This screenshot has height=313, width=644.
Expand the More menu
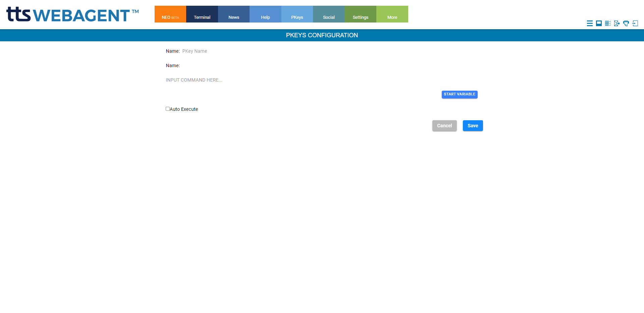click(392, 14)
